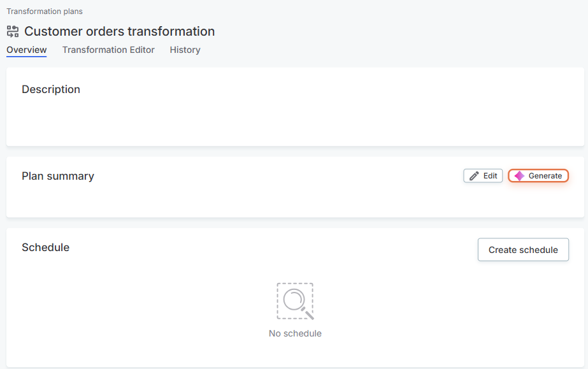The width and height of the screenshot is (588, 369).
Task: Click the Description section heading
Action: pos(50,89)
